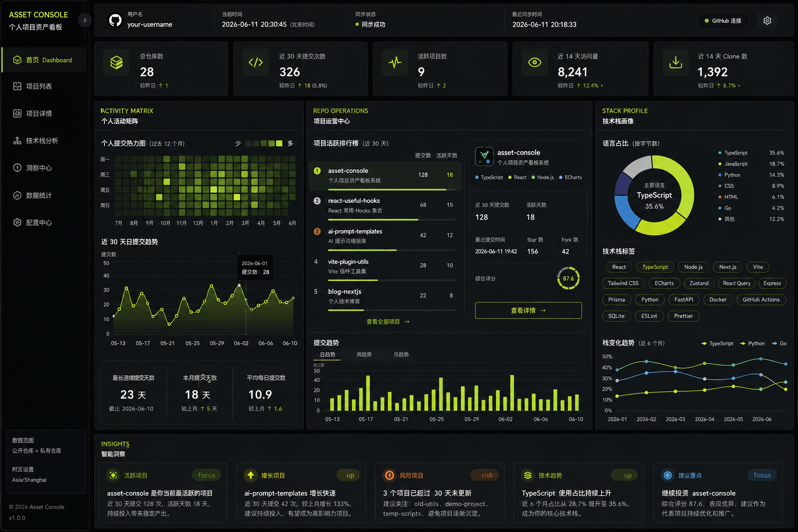Expand visit details arrow beside 12.4%
The width and height of the screenshot is (798, 532).
(602, 86)
